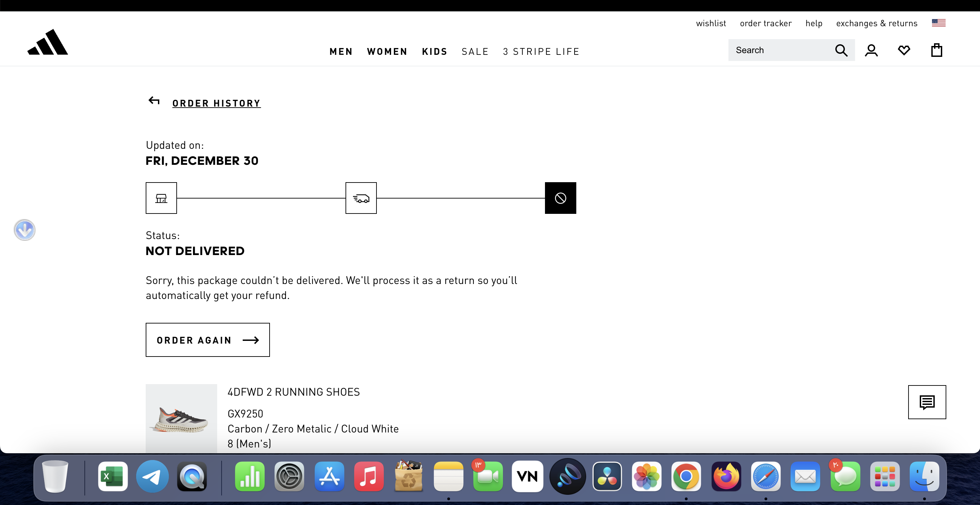This screenshot has height=505, width=980.
Task: Open the shopping bag icon
Action: click(936, 50)
